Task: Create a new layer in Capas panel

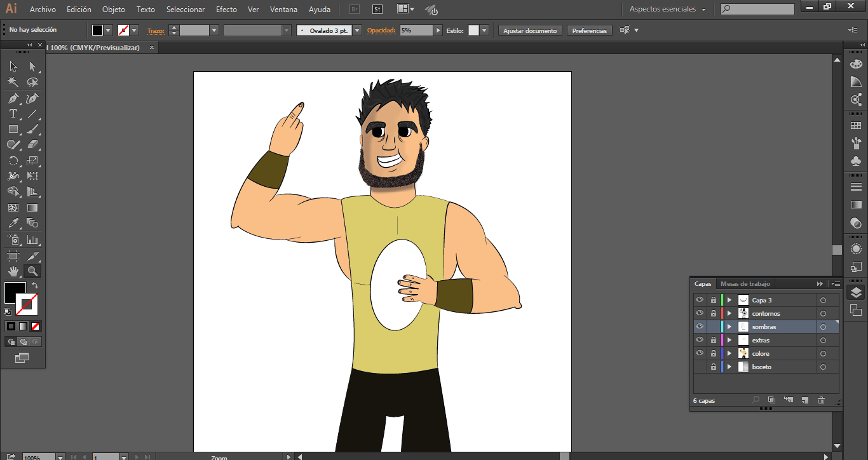Action: coord(804,400)
